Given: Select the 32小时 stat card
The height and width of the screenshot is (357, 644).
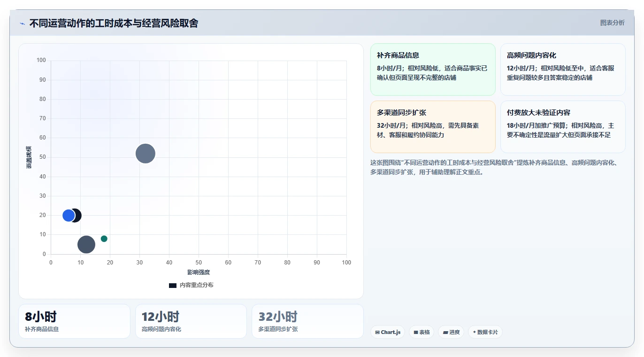Looking at the screenshot, I should [307, 321].
